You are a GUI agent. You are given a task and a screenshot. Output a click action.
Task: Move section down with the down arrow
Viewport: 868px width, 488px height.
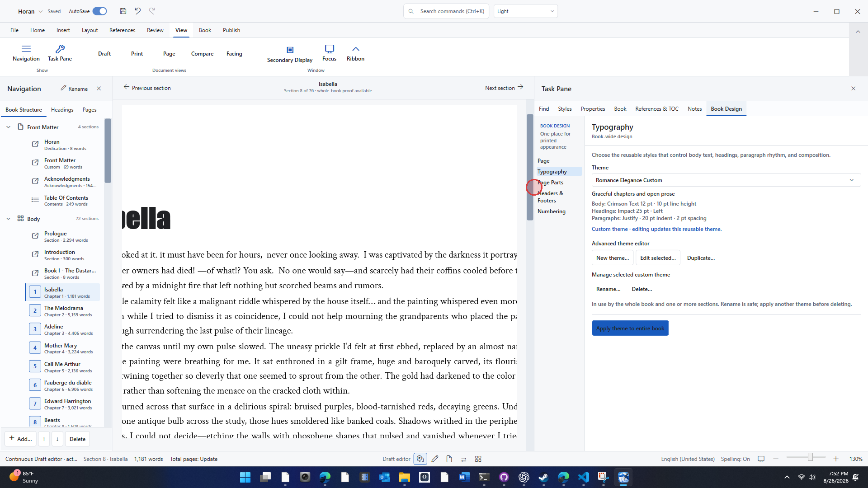coord(57,439)
